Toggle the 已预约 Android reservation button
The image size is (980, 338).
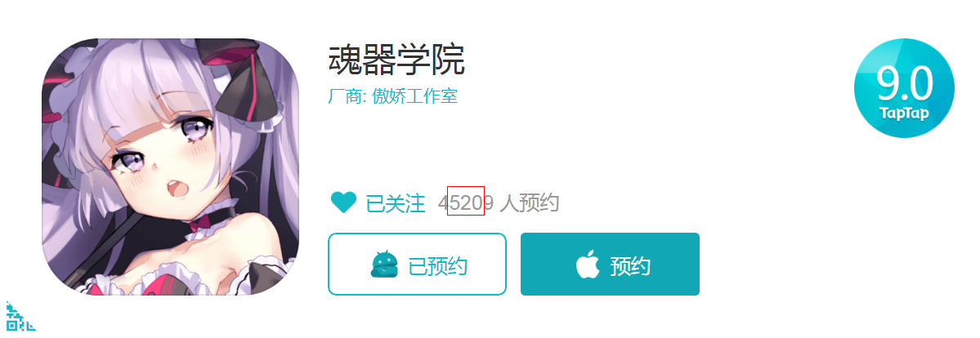[417, 265]
